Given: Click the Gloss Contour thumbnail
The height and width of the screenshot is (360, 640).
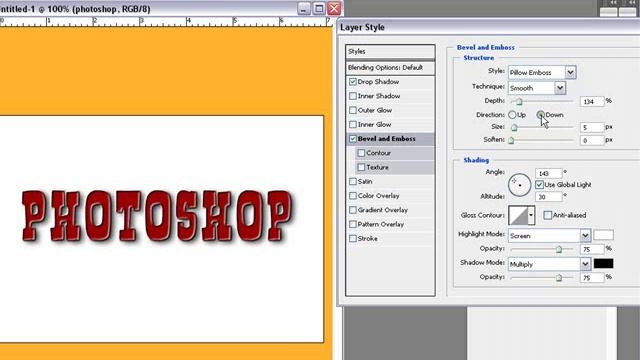Looking at the screenshot, I should (x=518, y=215).
